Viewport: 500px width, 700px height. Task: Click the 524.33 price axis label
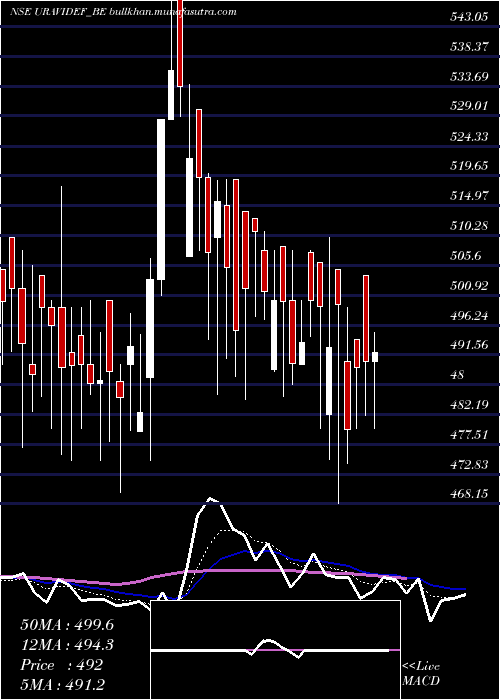point(468,136)
